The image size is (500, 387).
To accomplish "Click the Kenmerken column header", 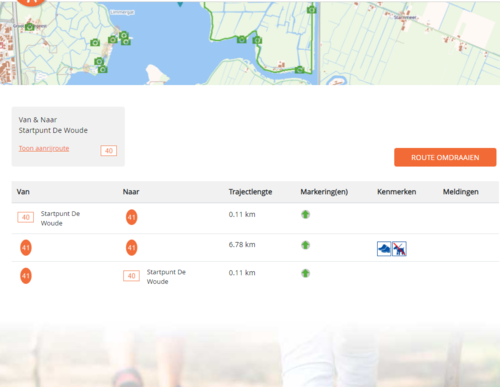I will 397,192.
